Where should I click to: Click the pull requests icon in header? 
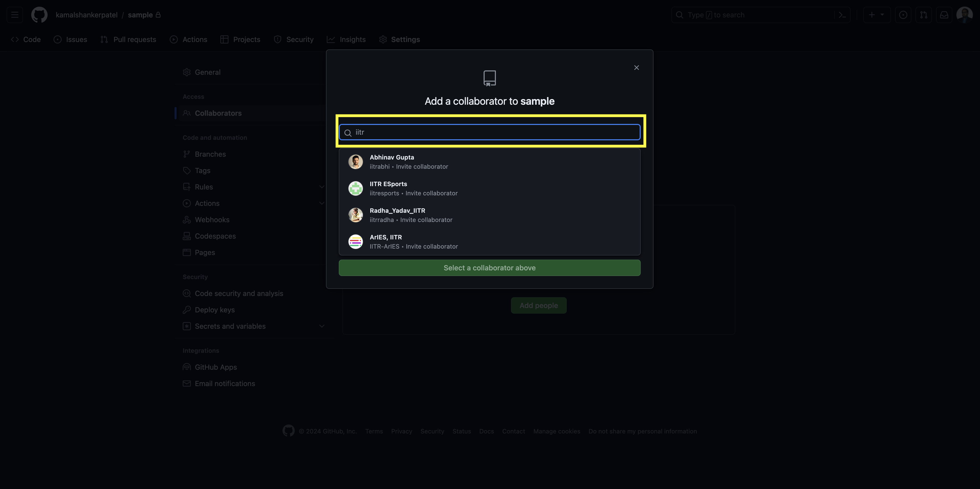pos(923,15)
